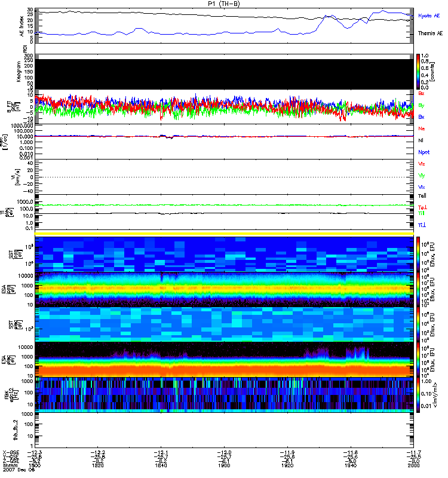This screenshot has height=478, width=448.
Task: Click the plot title "P1 (TH-B)"
Action: click(x=224, y=4)
